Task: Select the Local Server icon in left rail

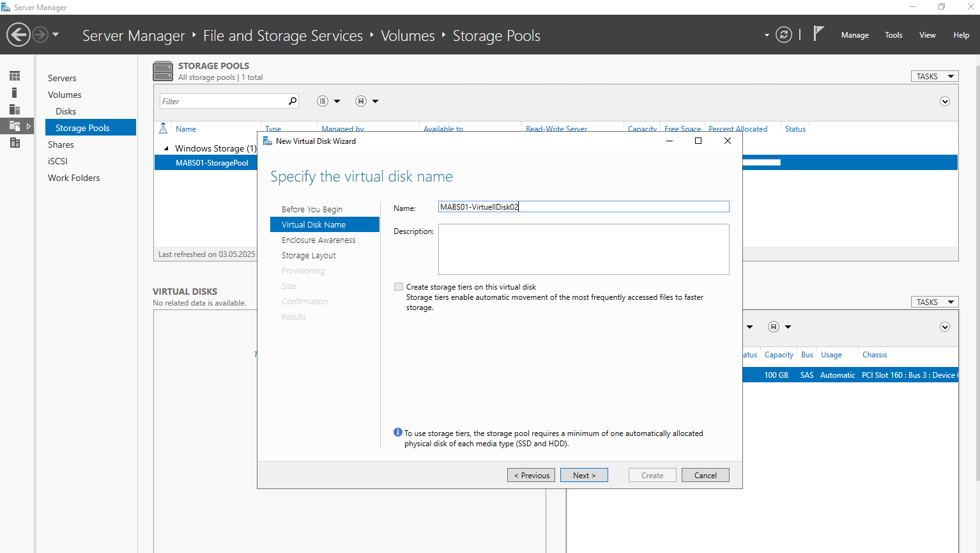Action: pos(15,93)
